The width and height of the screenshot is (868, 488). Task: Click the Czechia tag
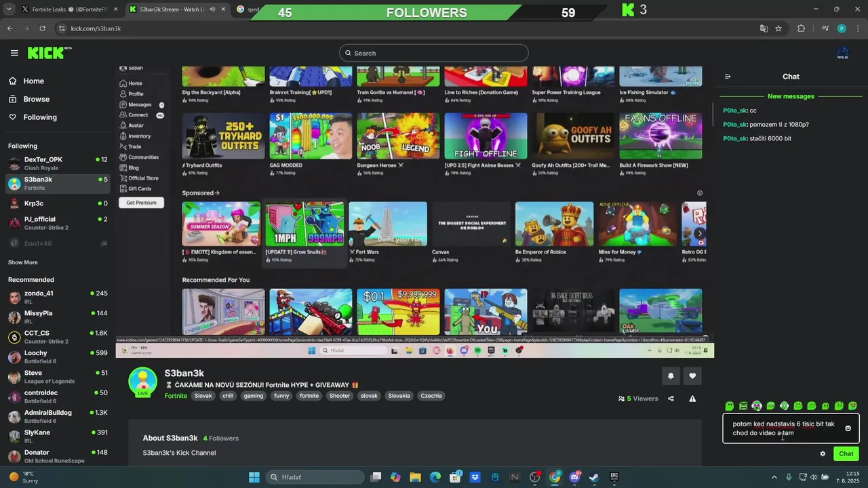431,396
